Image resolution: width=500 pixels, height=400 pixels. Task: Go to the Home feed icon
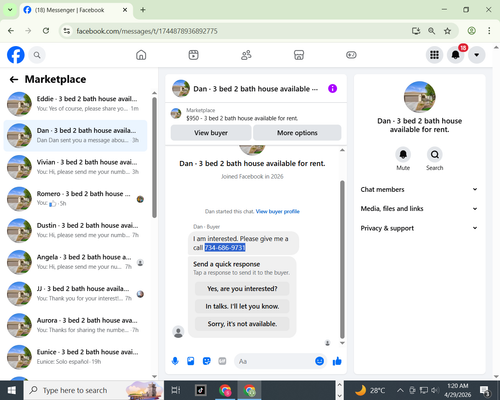(x=141, y=55)
